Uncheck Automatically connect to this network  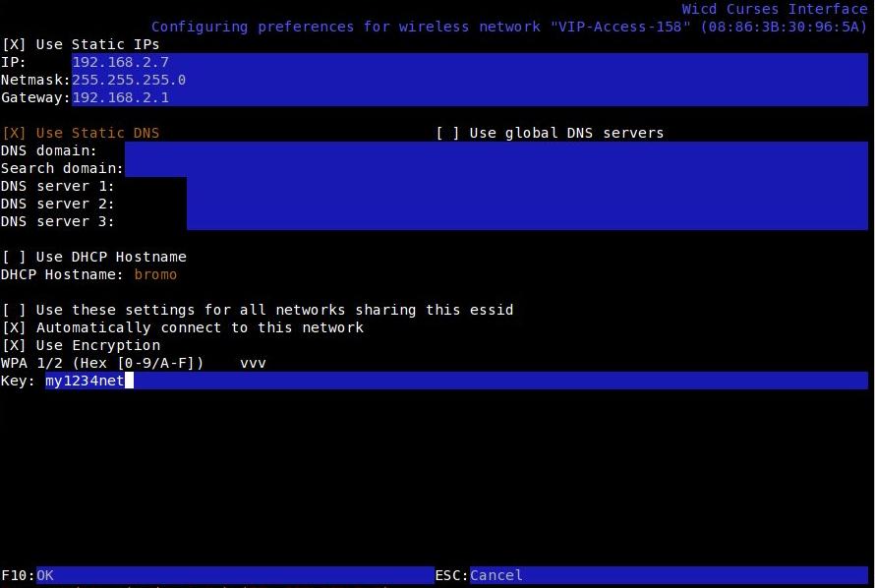coord(15,327)
